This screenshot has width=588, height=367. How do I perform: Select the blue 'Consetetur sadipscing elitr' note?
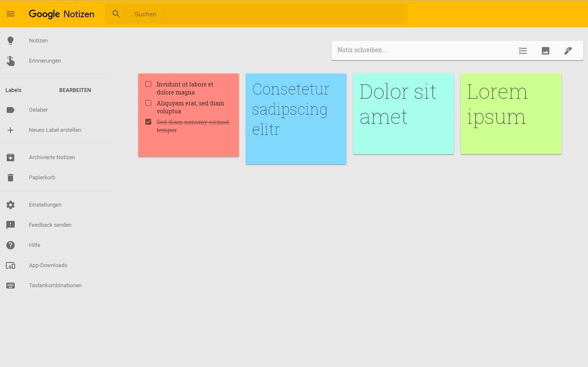pyautogui.click(x=296, y=119)
